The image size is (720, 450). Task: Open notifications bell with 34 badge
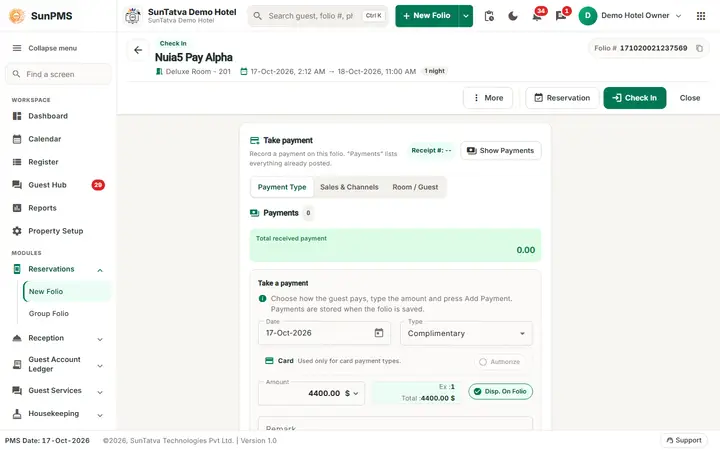tap(537, 15)
